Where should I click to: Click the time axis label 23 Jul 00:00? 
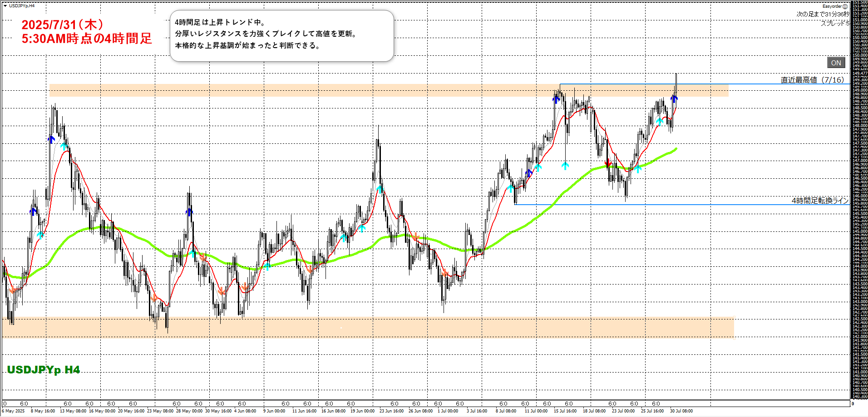point(623,411)
